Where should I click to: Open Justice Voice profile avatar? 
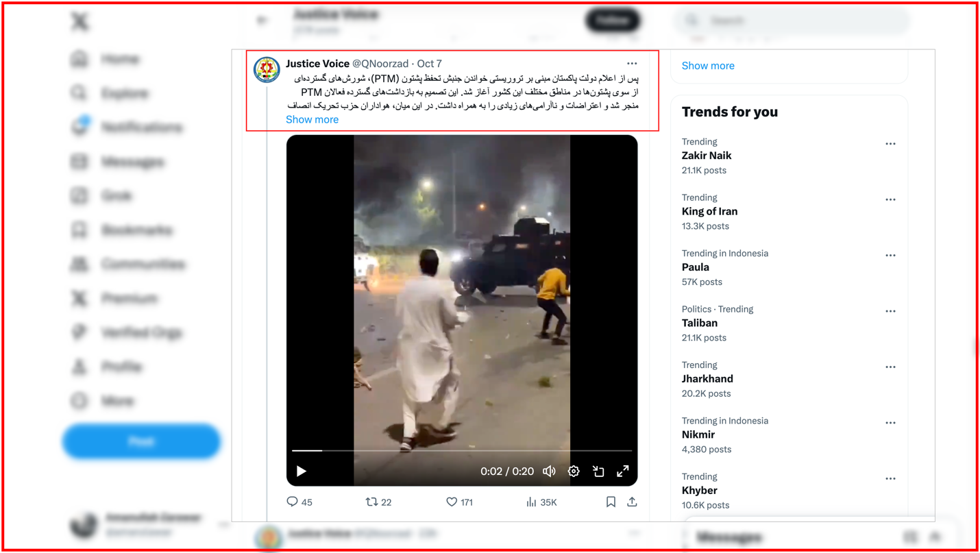[x=267, y=70]
